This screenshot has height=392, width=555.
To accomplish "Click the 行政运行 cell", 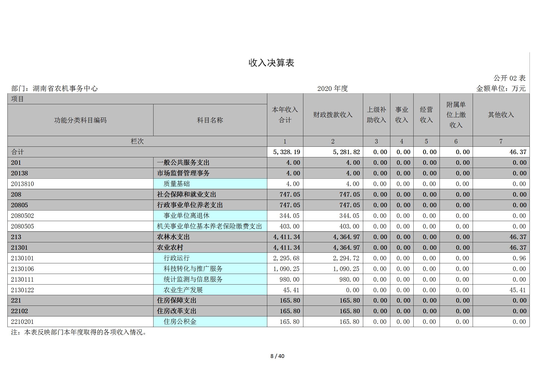I will coord(210,258).
